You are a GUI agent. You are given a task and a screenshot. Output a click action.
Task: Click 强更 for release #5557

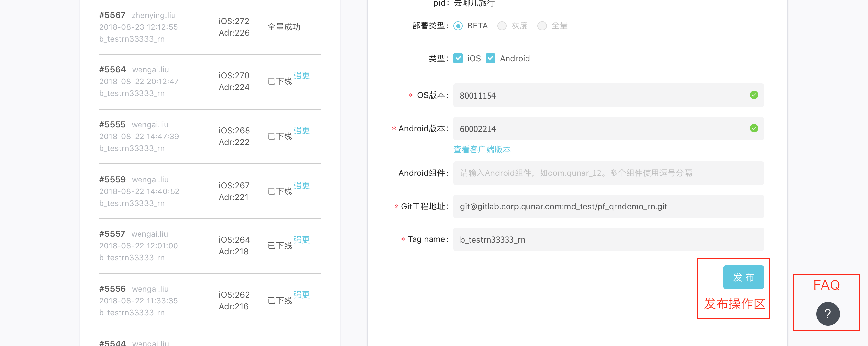tap(301, 240)
